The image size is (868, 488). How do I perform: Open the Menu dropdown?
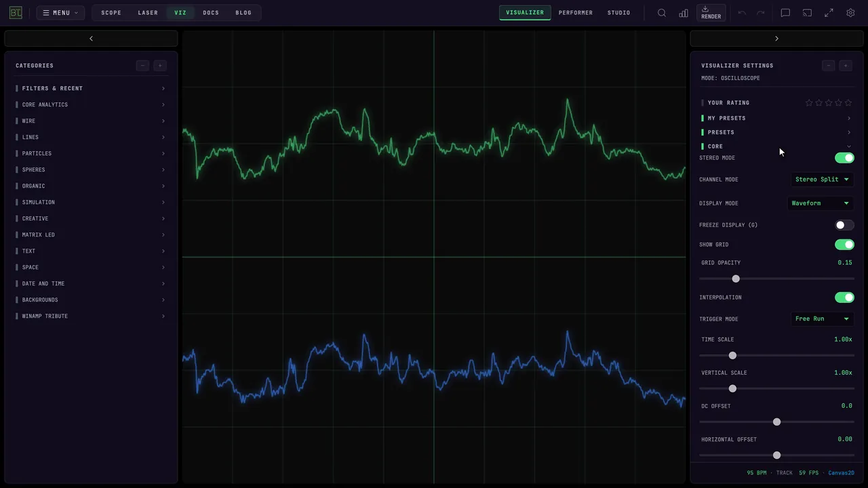(x=60, y=13)
